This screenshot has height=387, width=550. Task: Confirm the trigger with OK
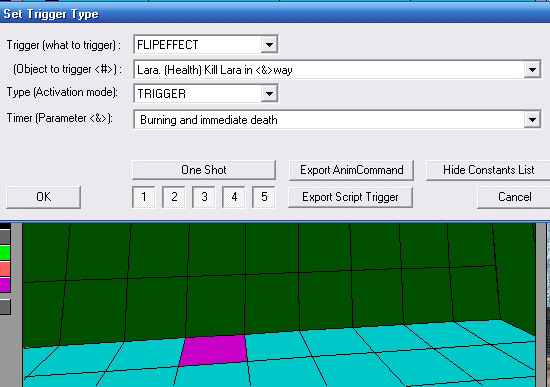click(x=43, y=197)
